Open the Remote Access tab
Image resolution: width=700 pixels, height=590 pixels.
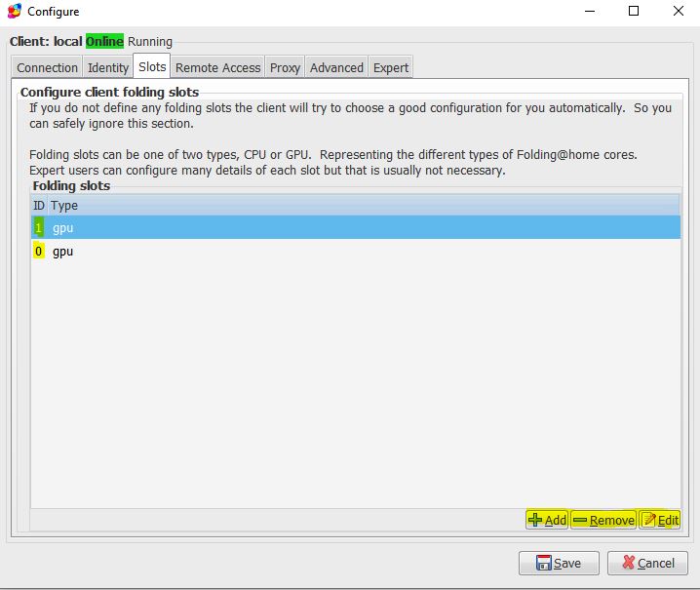[217, 67]
